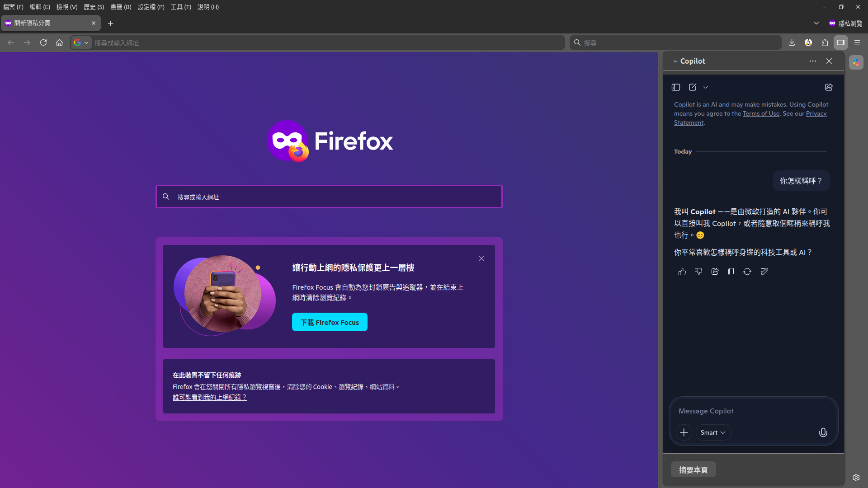868x488 pixels.
Task: Open Terms of Use link
Action: pos(761,114)
